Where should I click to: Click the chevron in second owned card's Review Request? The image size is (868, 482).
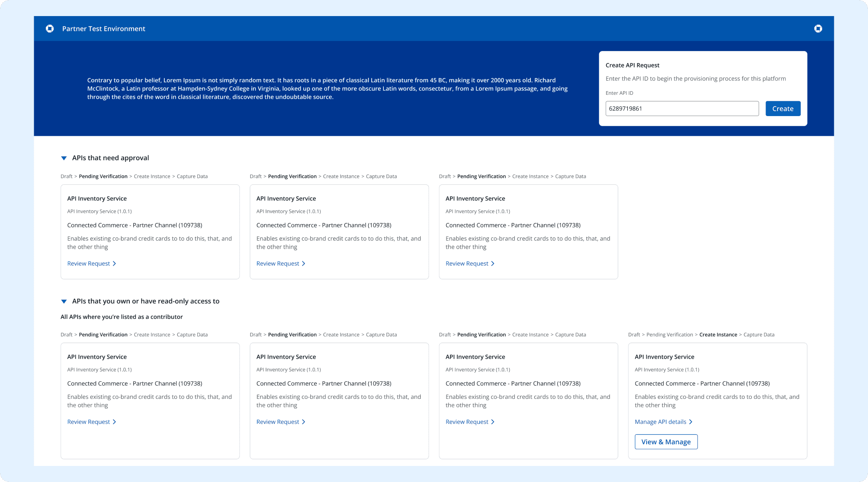point(304,422)
